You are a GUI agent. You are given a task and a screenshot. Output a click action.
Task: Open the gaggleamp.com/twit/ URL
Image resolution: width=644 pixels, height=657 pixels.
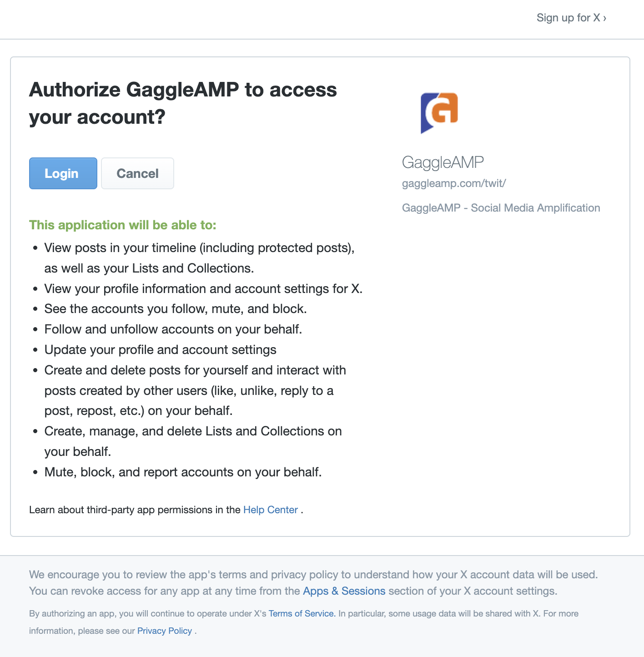[454, 183]
